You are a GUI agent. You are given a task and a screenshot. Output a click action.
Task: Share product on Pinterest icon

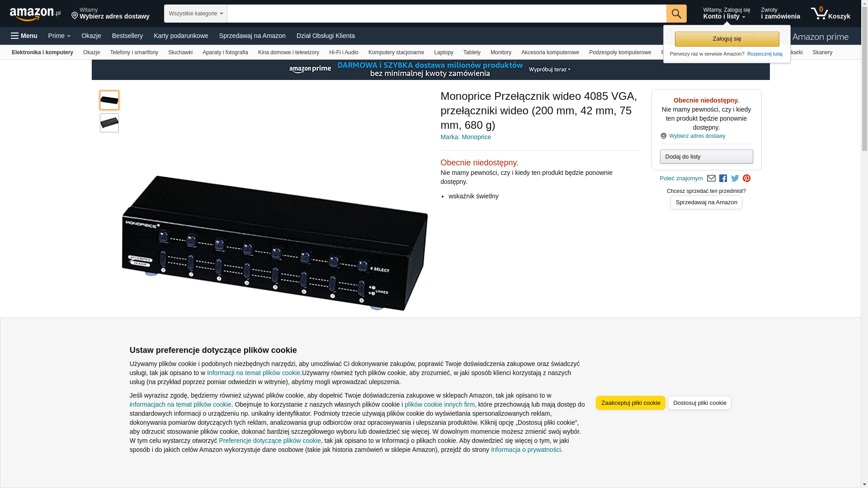coord(747,178)
